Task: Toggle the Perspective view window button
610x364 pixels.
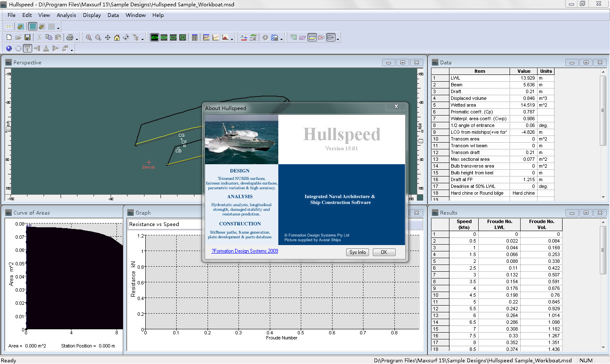Action: tap(155, 38)
